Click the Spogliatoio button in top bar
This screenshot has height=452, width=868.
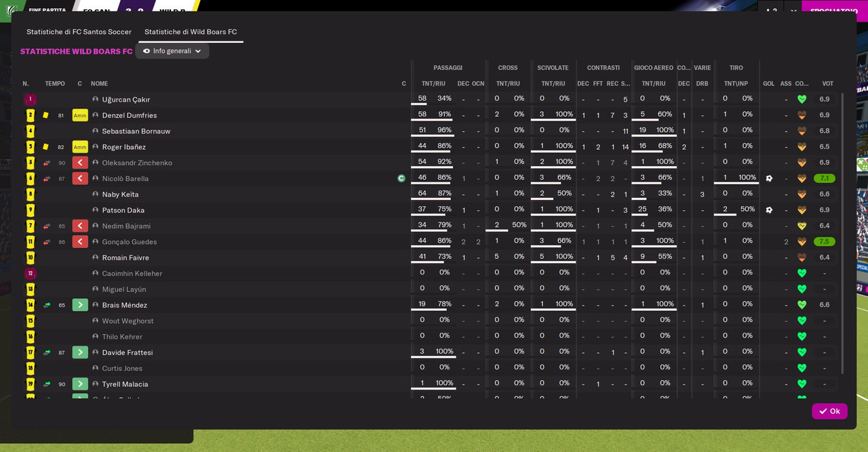[x=833, y=11]
